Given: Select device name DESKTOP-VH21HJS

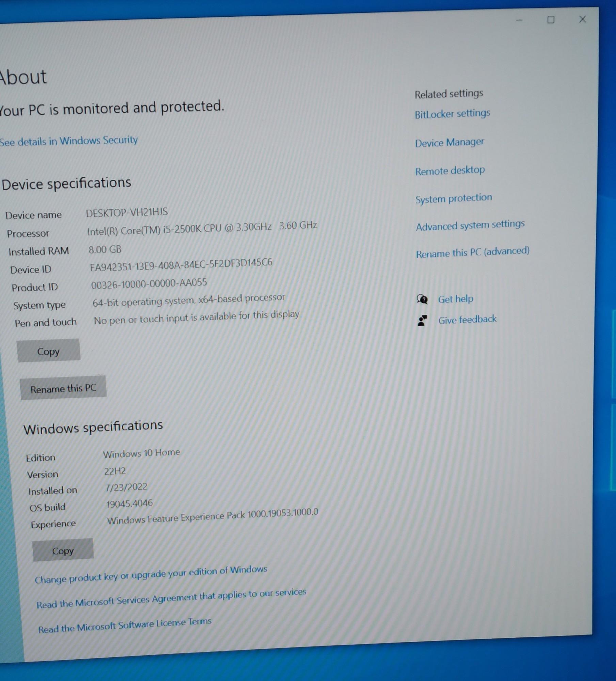Looking at the screenshot, I should coord(127,213).
